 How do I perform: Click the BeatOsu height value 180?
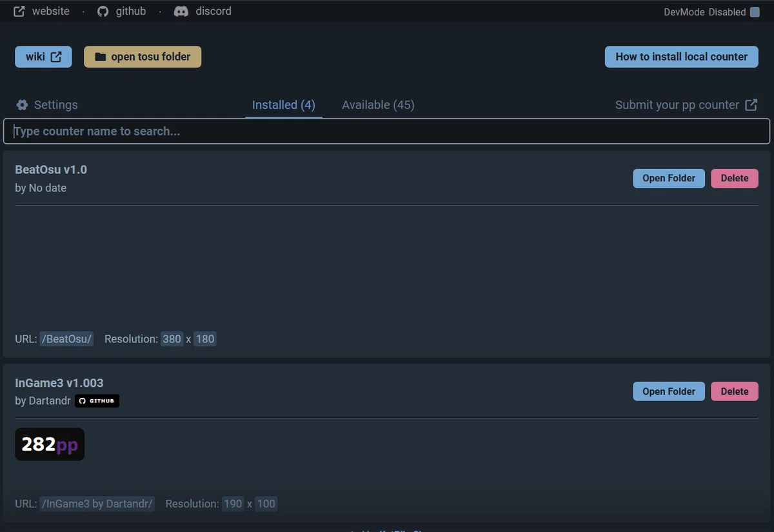pyautogui.click(x=204, y=339)
